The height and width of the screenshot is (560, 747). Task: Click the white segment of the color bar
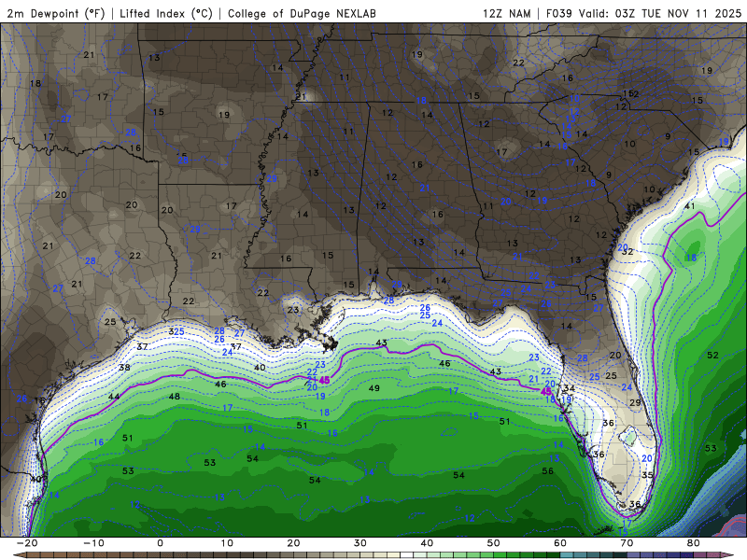pos(407,555)
